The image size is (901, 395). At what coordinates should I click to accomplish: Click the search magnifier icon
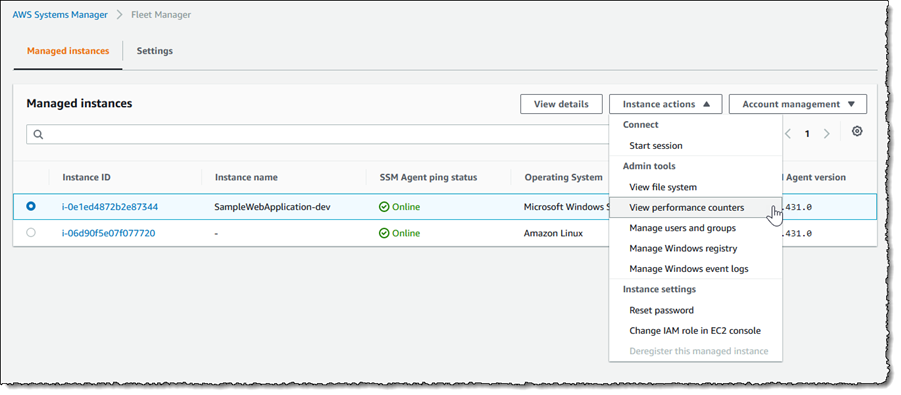point(38,135)
